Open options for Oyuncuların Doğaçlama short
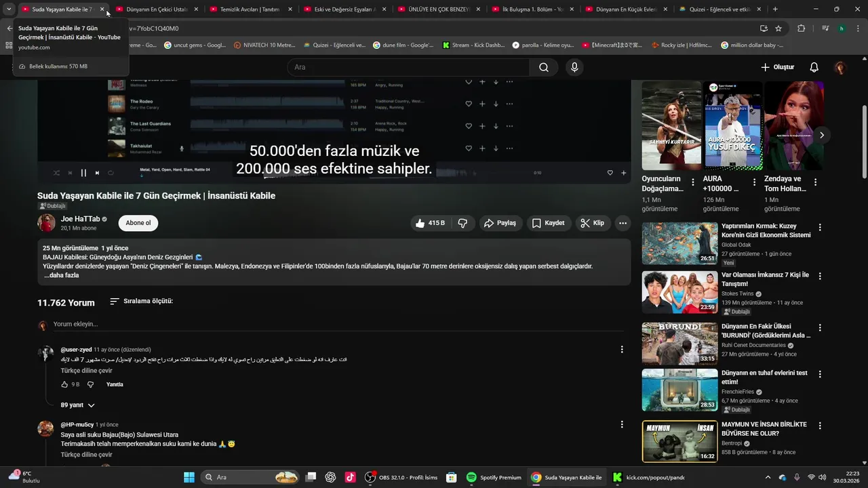This screenshot has height=488, width=868. tap(692, 182)
